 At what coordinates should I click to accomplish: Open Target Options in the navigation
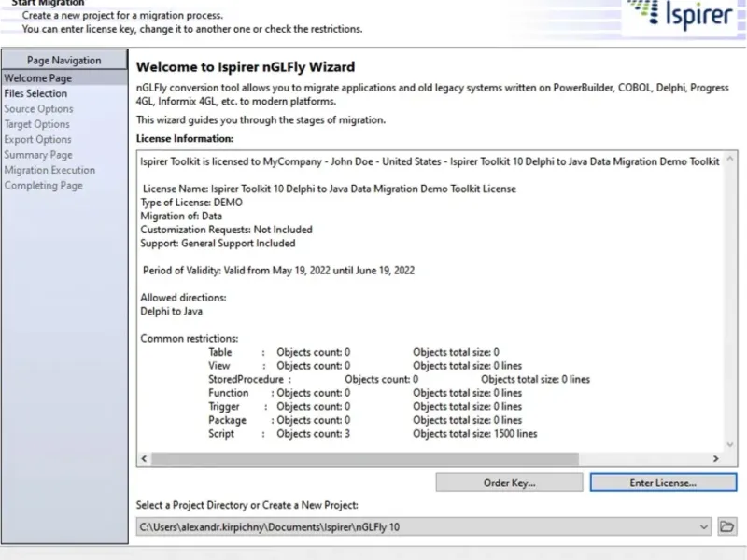36,124
